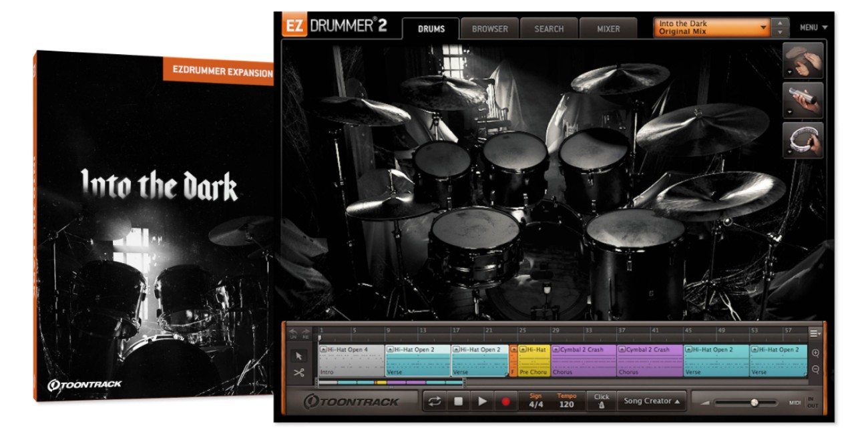868x434 pixels.
Task: Zoom out on the song track
Action: [x=816, y=369]
